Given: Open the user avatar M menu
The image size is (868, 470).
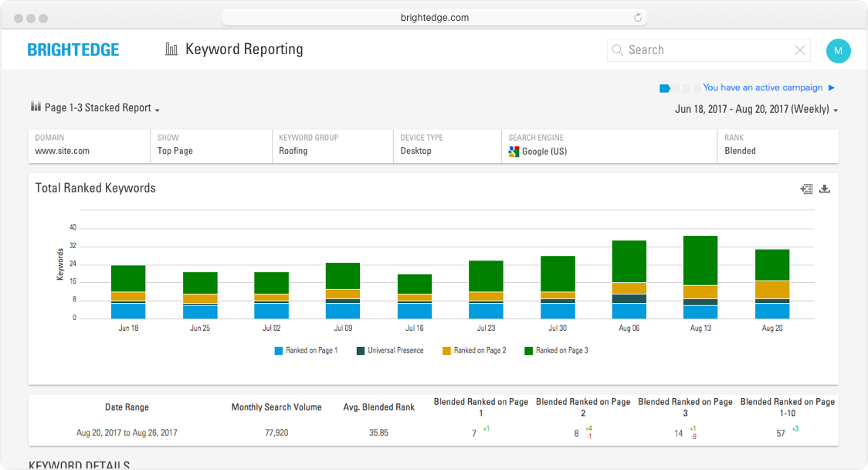Looking at the screenshot, I should click(838, 51).
